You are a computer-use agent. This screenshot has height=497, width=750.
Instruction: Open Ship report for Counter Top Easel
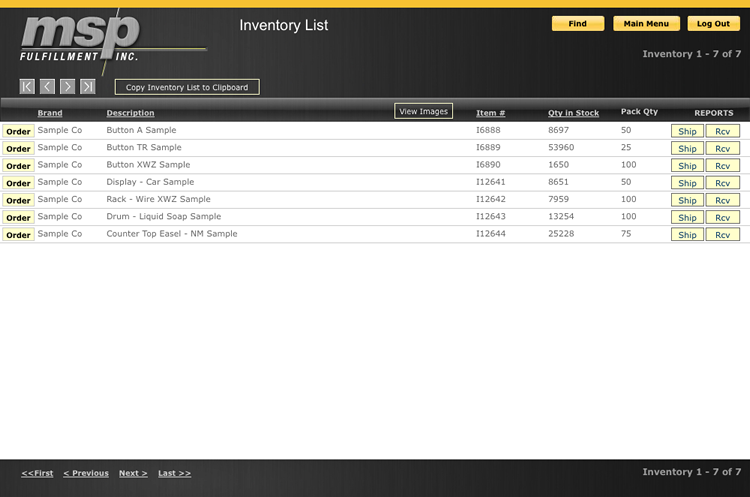click(687, 235)
